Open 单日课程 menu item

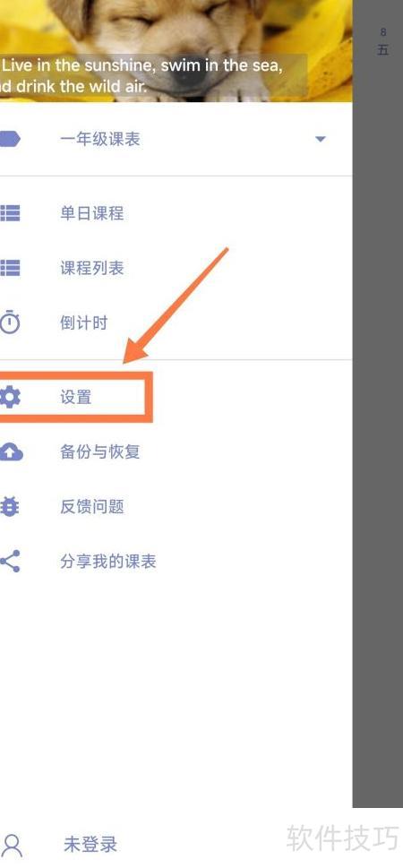click(x=176, y=213)
